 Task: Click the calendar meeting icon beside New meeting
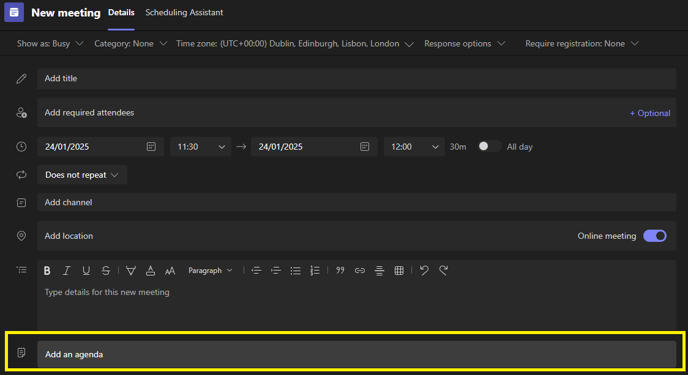(x=14, y=12)
